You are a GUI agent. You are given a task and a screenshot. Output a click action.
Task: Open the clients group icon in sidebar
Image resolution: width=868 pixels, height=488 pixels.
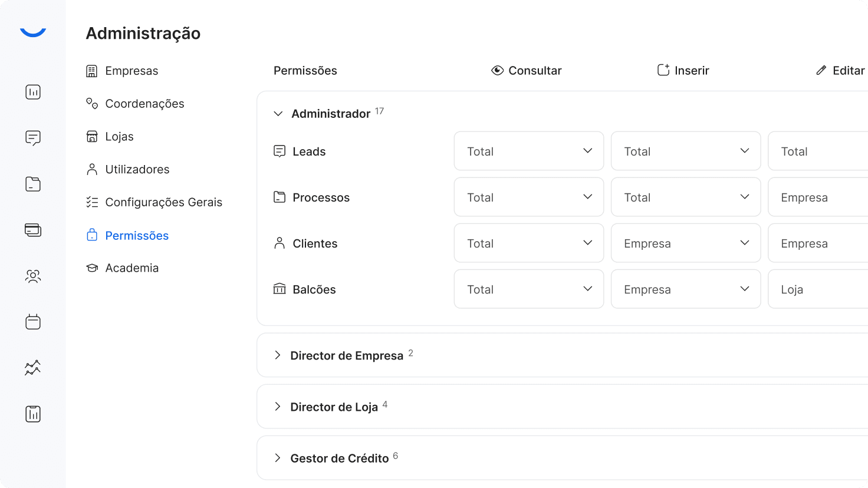pyautogui.click(x=33, y=276)
